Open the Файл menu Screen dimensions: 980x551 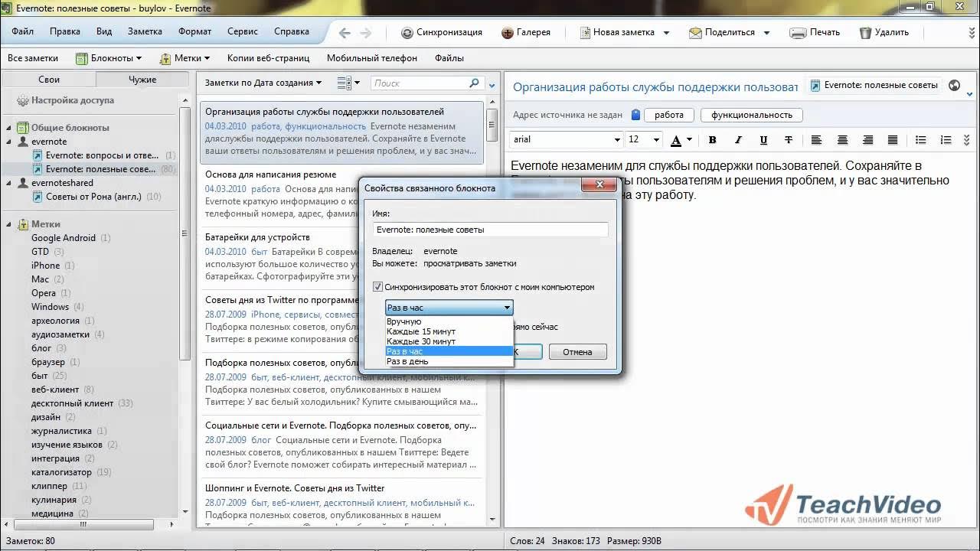[x=23, y=32]
